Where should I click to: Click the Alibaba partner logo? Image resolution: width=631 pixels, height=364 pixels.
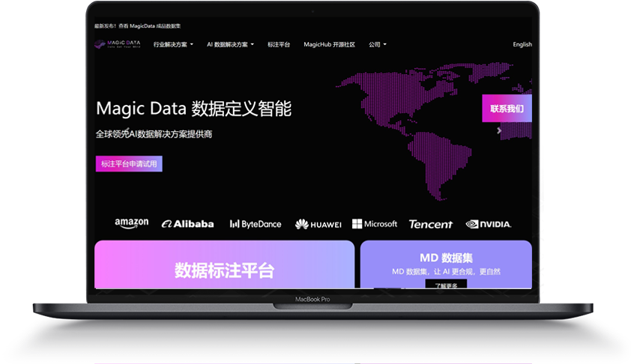click(x=188, y=224)
